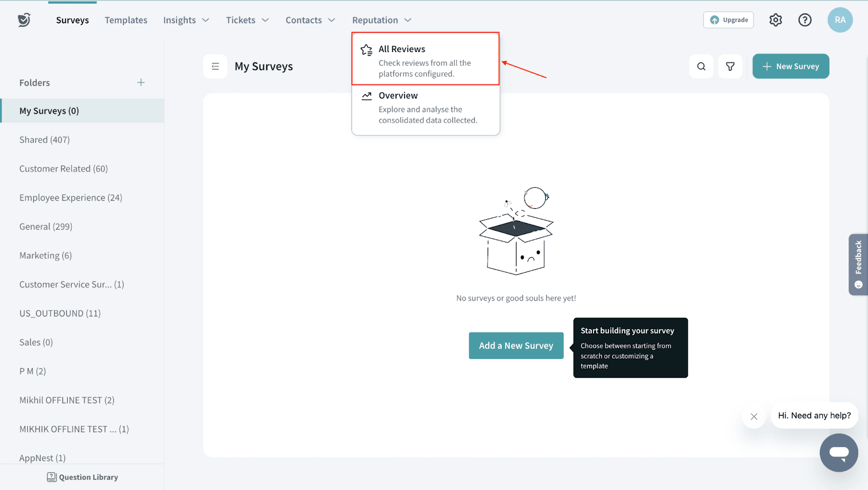Viewport: 868px width, 490px height.
Task: Click the SurveySparrow logo icon
Action: point(24,20)
